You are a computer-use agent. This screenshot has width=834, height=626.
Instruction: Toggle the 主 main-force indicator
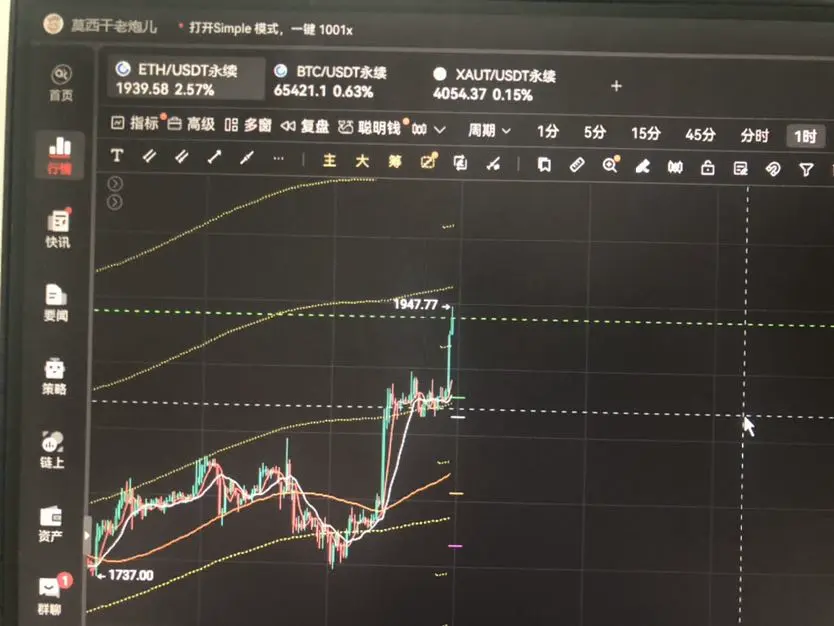pyautogui.click(x=329, y=160)
